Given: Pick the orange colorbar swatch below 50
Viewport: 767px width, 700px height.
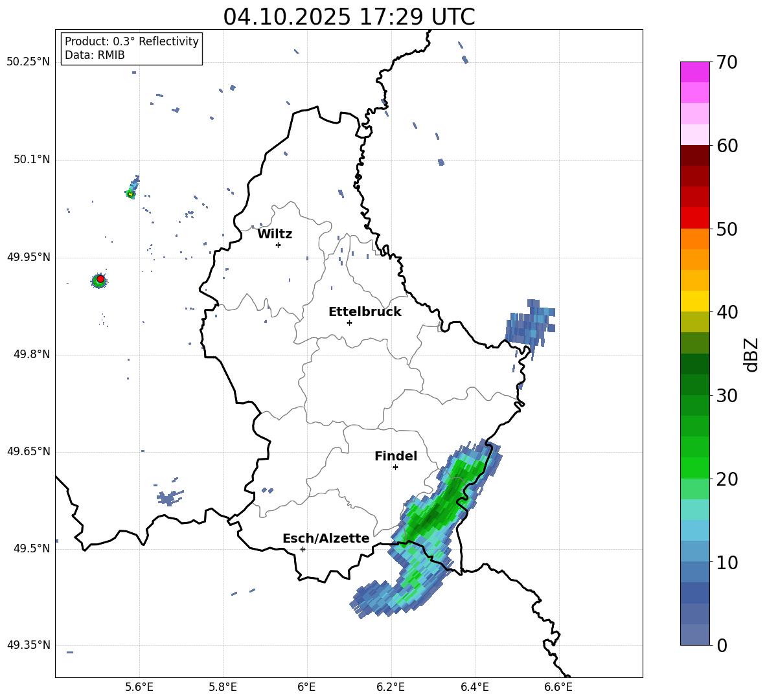Looking at the screenshot, I should 695,238.
